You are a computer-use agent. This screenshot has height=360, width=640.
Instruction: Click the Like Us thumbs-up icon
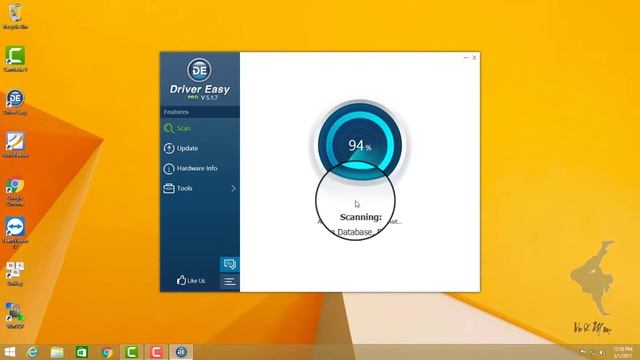coord(182,280)
